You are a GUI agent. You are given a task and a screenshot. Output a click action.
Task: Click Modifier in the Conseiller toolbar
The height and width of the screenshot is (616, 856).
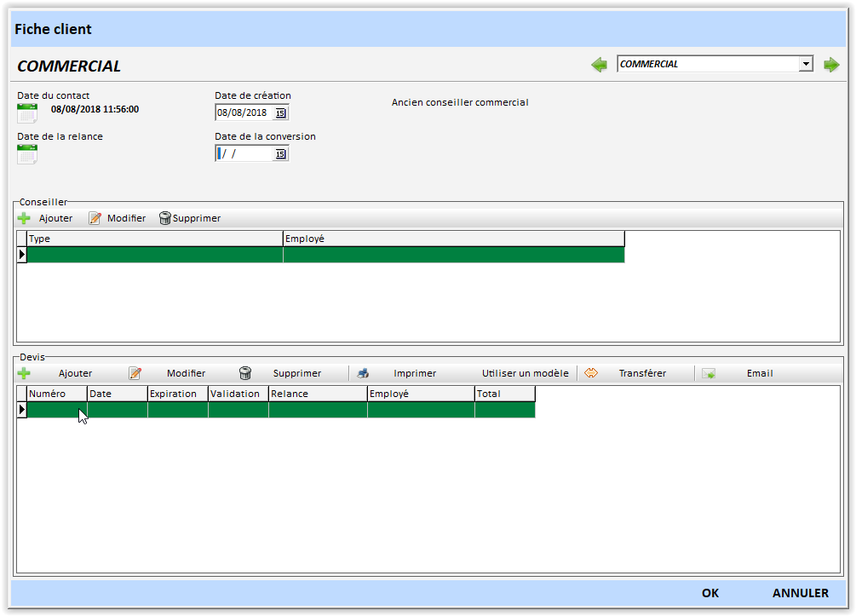click(118, 218)
